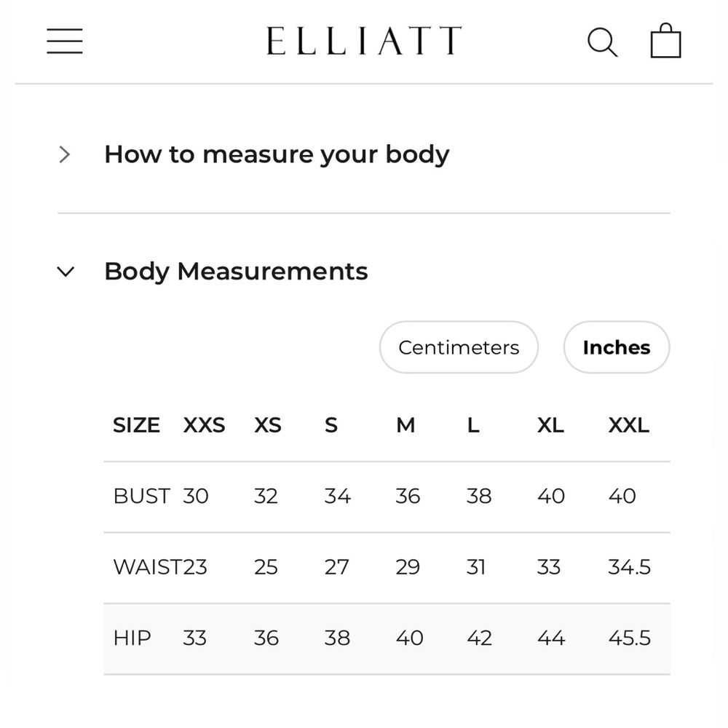Click the XXL waist value 34.5
Image resolution: width=728 pixels, height=728 pixels.
tap(630, 567)
